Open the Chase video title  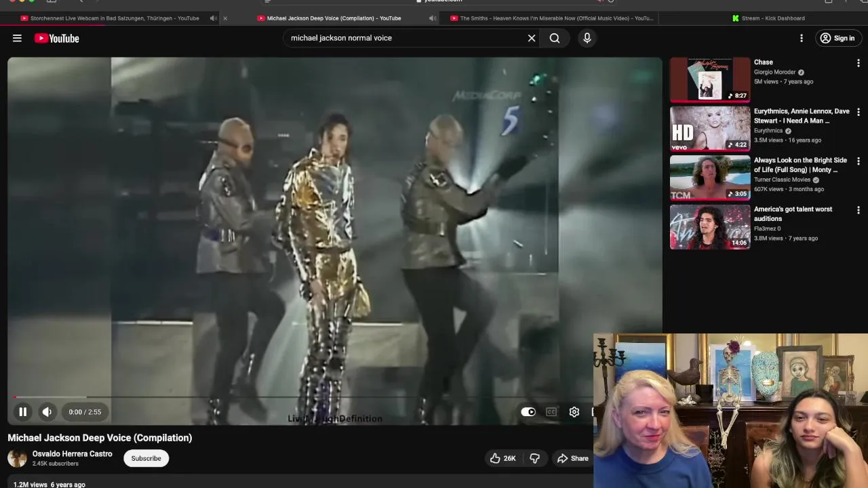tap(764, 62)
